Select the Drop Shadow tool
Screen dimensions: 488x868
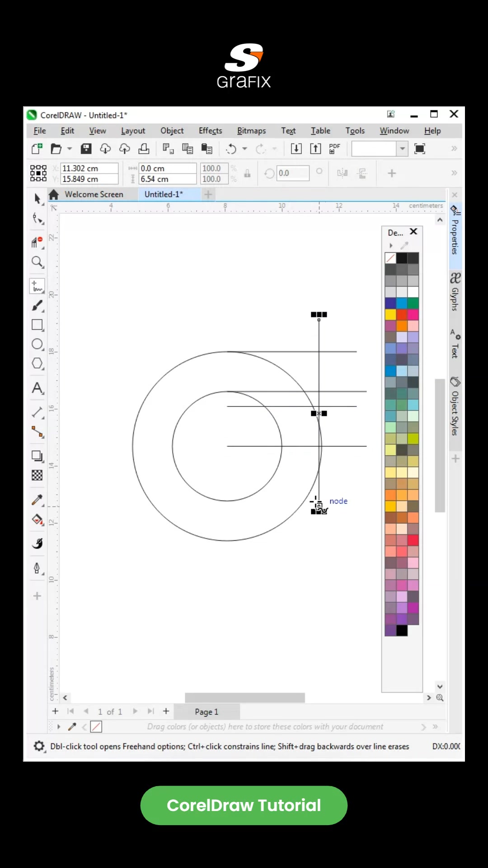pyautogui.click(x=38, y=456)
